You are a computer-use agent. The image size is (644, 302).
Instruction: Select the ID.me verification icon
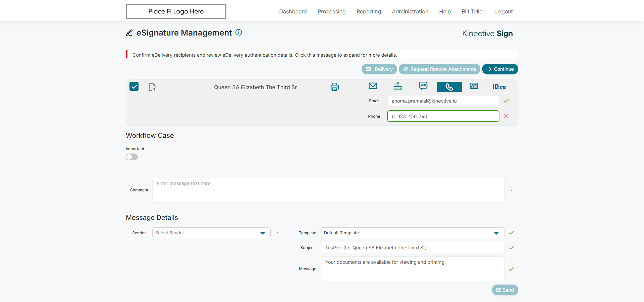499,87
